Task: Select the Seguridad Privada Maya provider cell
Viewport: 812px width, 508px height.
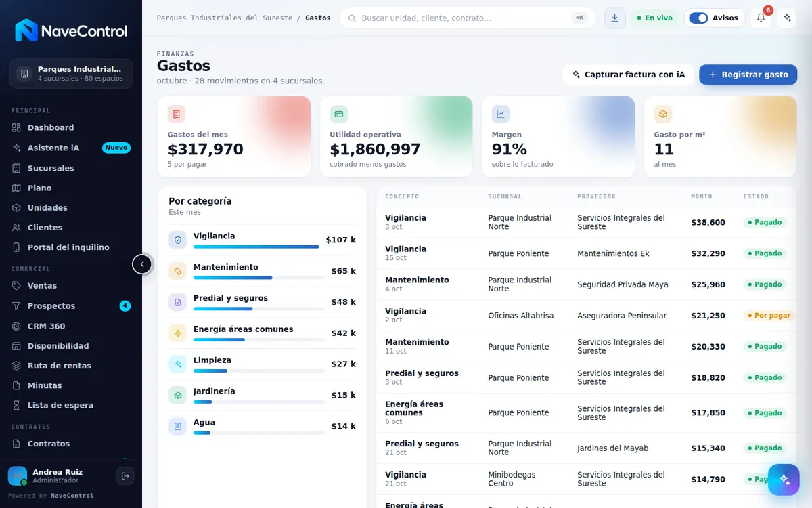Action: tap(623, 284)
